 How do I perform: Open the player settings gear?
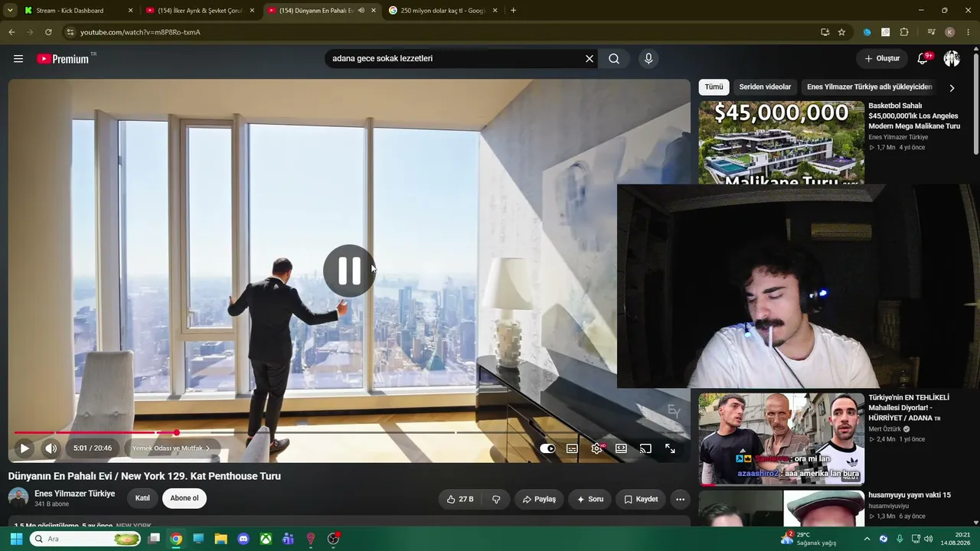point(596,448)
